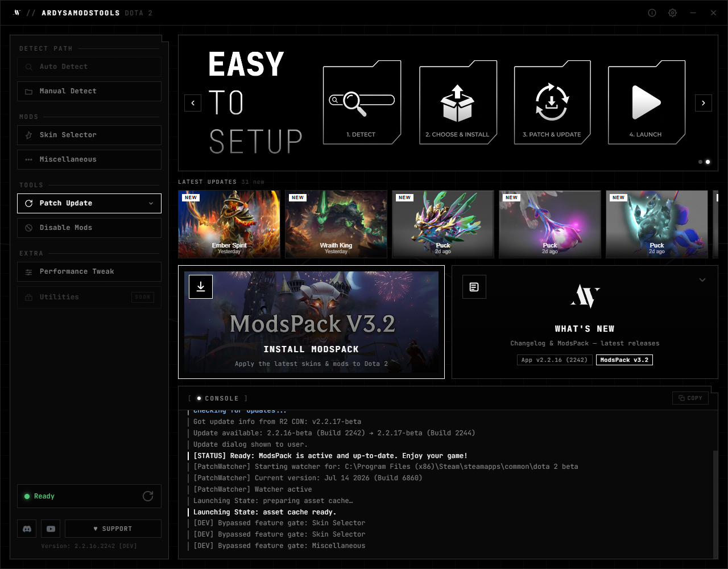The width and height of the screenshot is (728, 569).
Task: Select the second carousel page dot
Action: 708,162
